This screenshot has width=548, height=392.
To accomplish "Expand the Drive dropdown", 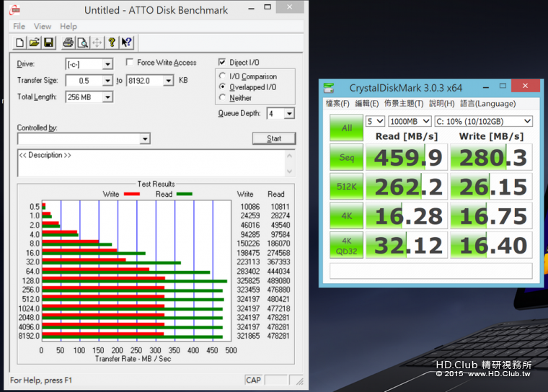I will coord(107,64).
